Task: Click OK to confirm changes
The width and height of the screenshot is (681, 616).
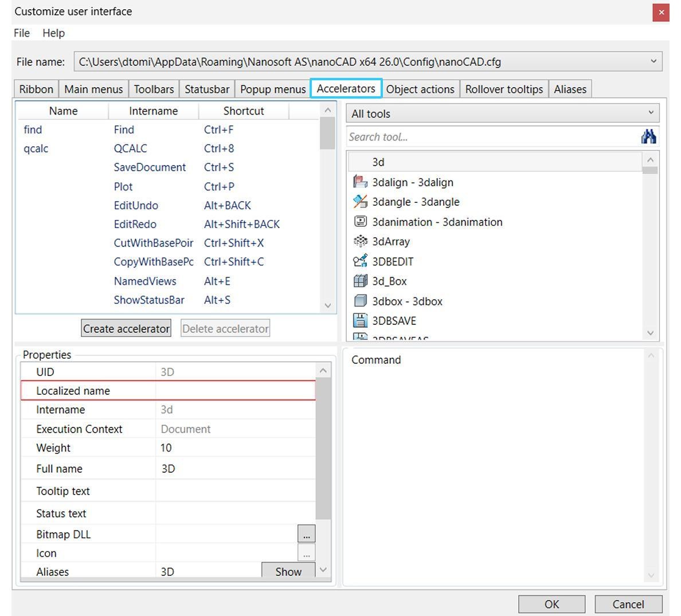Action: pos(551,604)
